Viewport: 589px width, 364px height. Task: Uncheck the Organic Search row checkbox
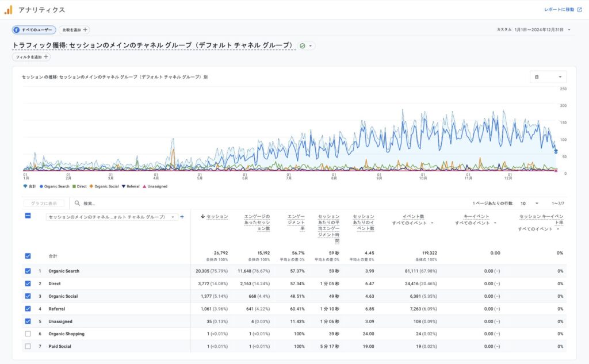click(x=28, y=271)
